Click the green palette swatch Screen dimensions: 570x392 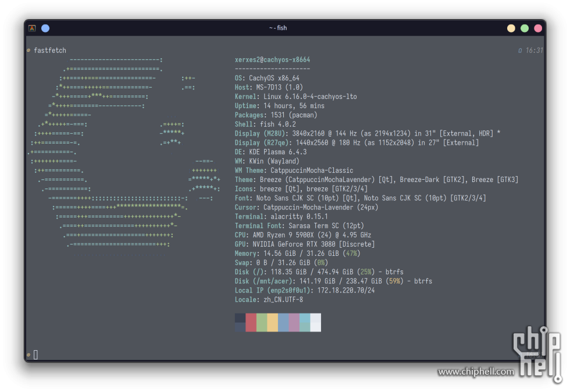click(x=262, y=323)
